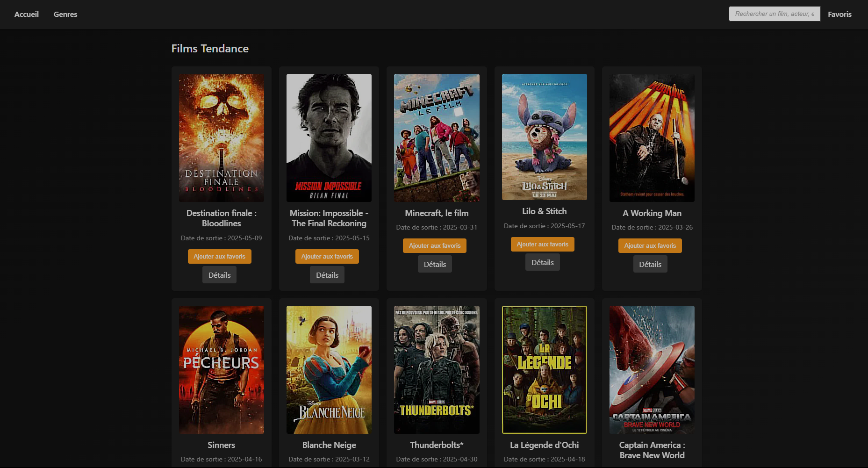Image resolution: width=868 pixels, height=468 pixels.
Task: Open Détails for Mission: Impossible
Action: tap(327, 275)
